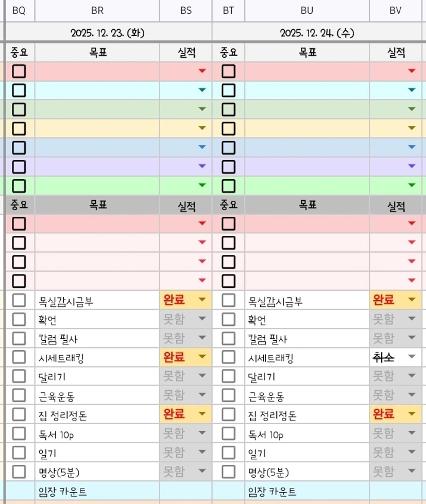The width and height of the screenshot is (426, 504).
Task: Check the 목실감사금부 checkbox under December 23
Action: click(x=19, y=300)
